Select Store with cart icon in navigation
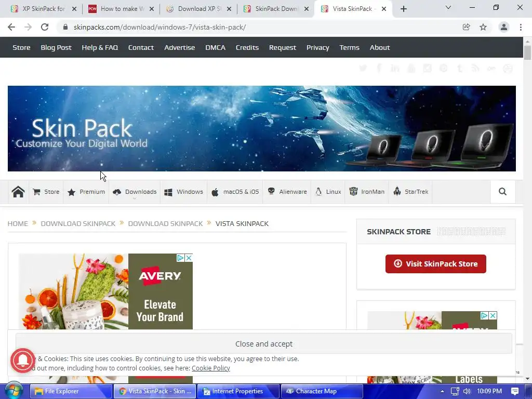 [46, 192]
